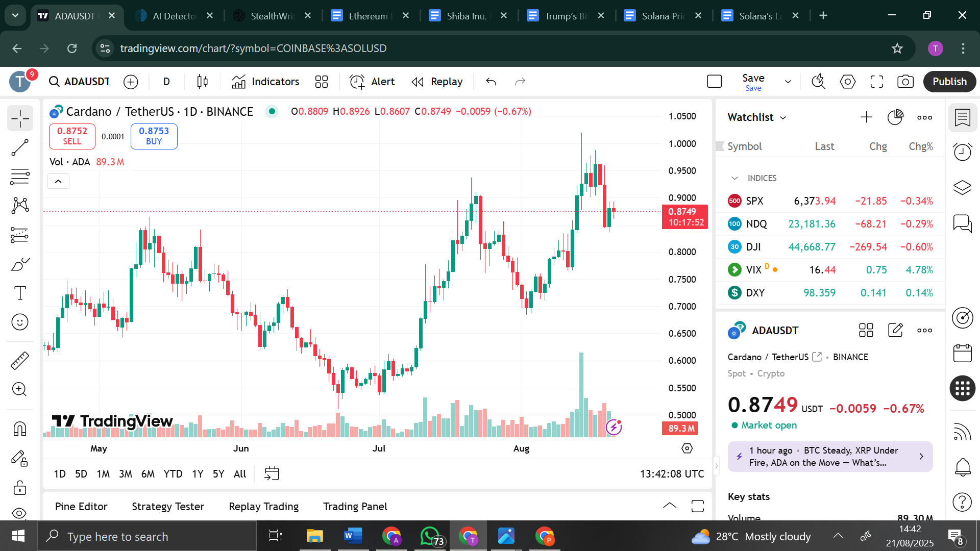Open watchlist advanced view pie icon
This screenshot has height=551, width=980.
click(895, 117)
